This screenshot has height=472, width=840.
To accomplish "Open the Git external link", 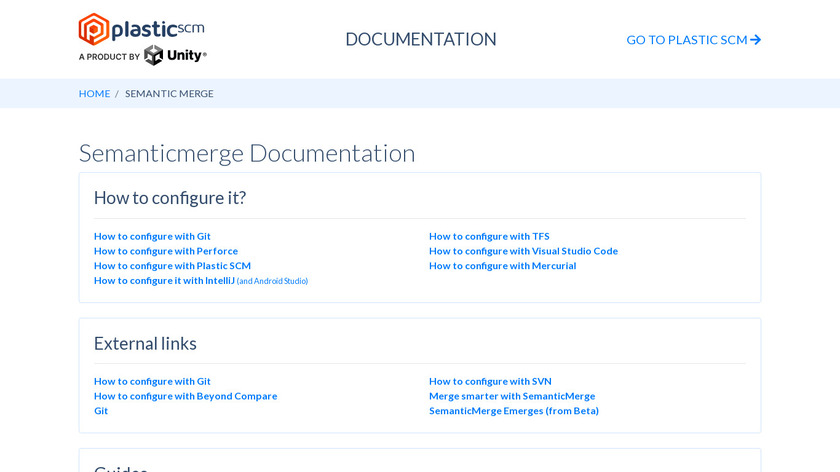I will point(101,411).
